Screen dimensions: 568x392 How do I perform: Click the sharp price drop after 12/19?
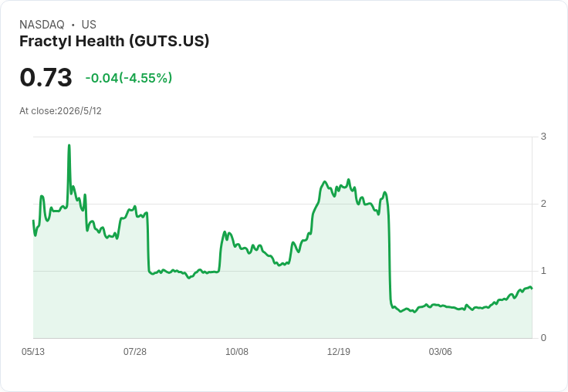390,254
